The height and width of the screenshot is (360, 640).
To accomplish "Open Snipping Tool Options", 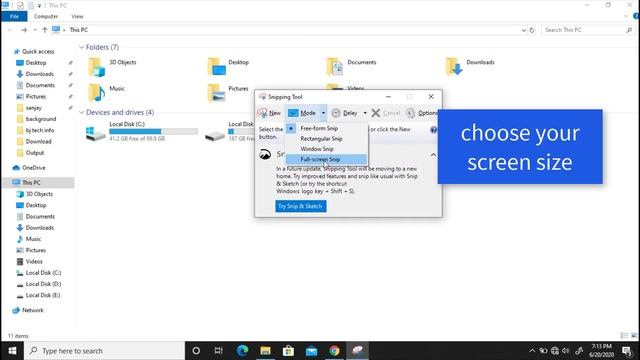I will pyautogui.click(x=422, y=113).
